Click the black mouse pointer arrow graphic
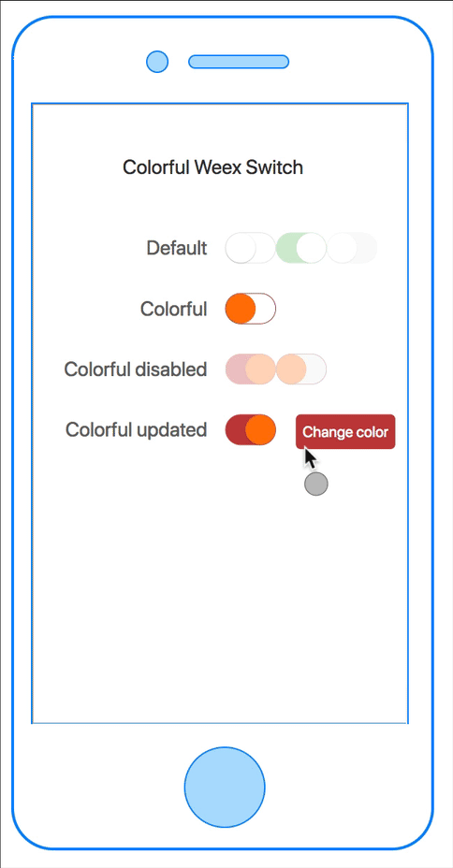 coord(311,458)
